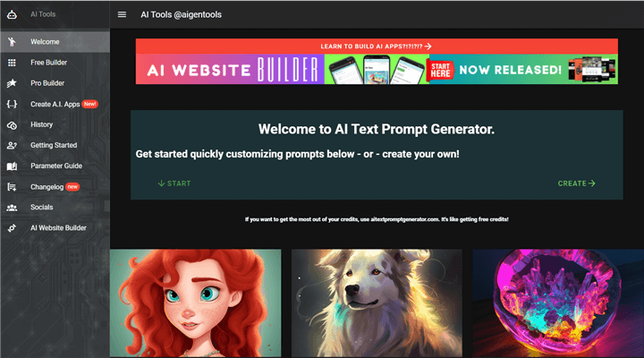The width and height of the screenshot is (644, 358).
Task: Click the Changelog list icon
Action: (x=12, y=187)
